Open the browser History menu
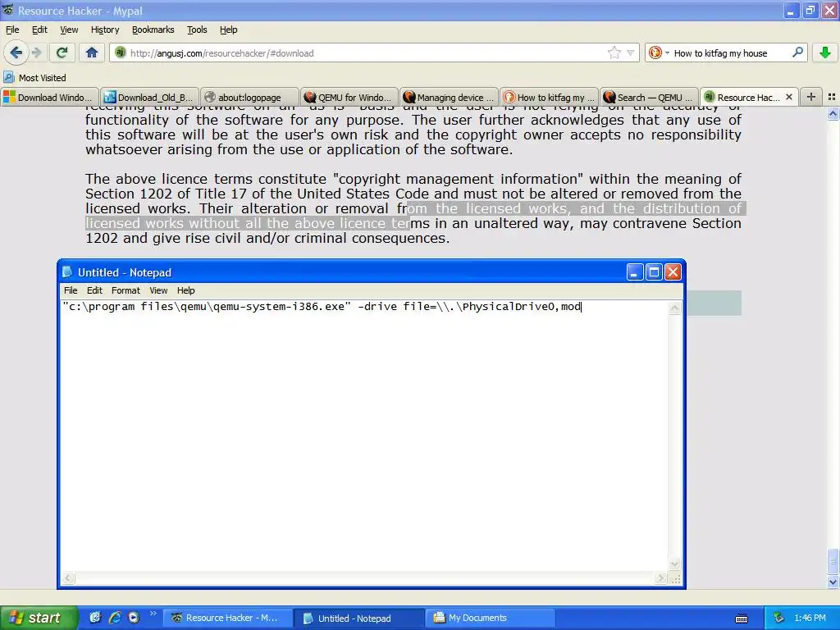 click(x=105, y=30)
